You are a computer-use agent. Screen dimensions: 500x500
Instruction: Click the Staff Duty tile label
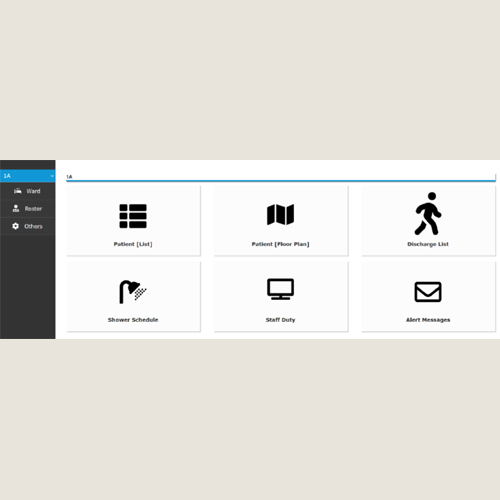click(280, 320)
